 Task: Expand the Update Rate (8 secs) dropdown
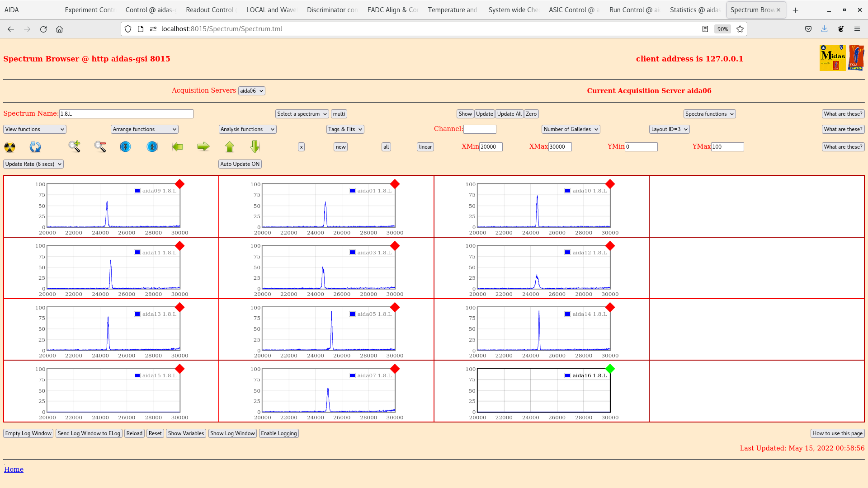coord(33,164)
